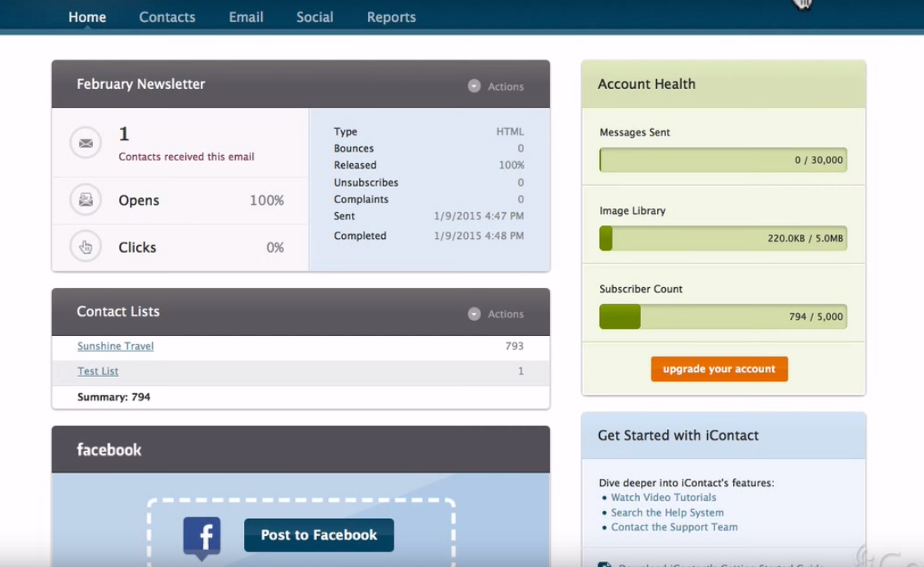Open the Reports tab
The width and height of the screenshot is (924, 567).
point(391,17)
